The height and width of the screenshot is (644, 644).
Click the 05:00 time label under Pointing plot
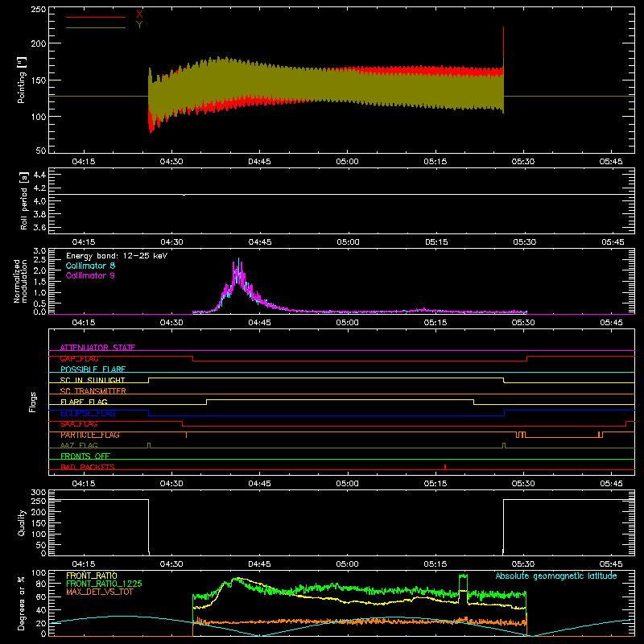tap(347, 162)
